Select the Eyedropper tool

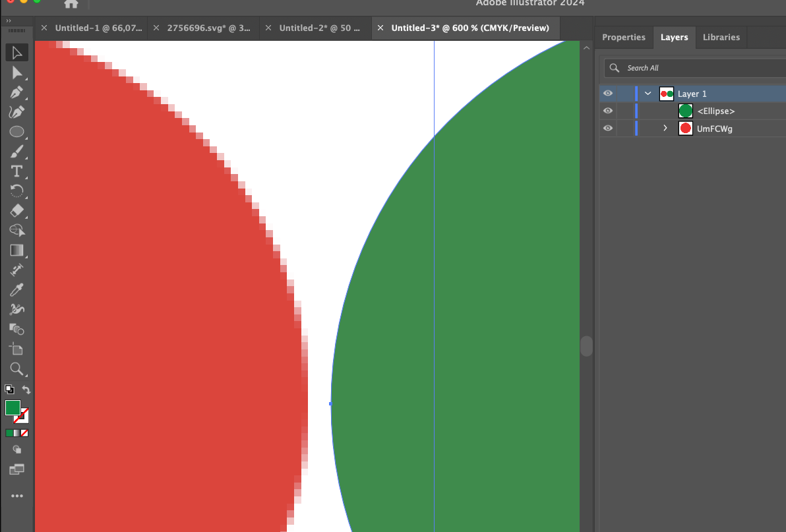tap(16, 289)
